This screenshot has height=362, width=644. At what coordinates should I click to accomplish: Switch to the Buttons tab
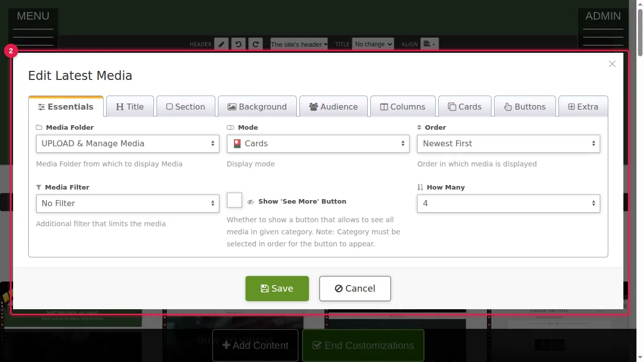tap(525, 107)
